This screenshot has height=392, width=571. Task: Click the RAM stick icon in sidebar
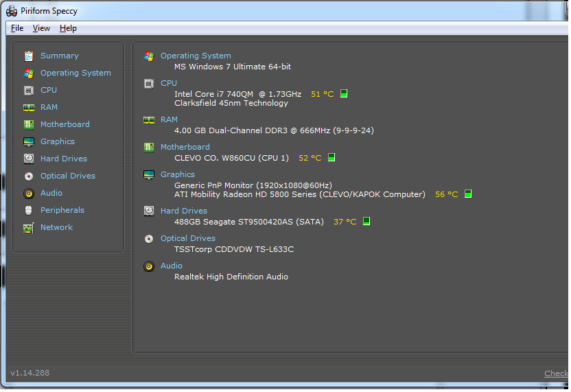tap(29, 108)
